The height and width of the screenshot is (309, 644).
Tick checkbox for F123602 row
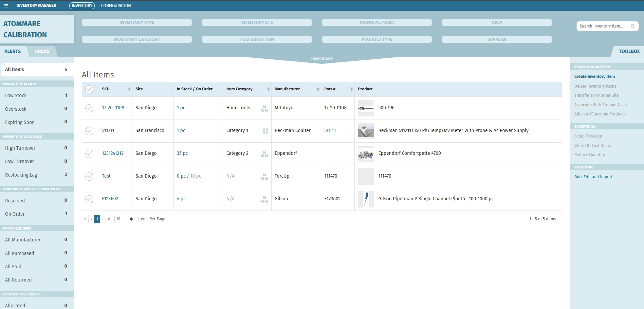tap(89, 199)
